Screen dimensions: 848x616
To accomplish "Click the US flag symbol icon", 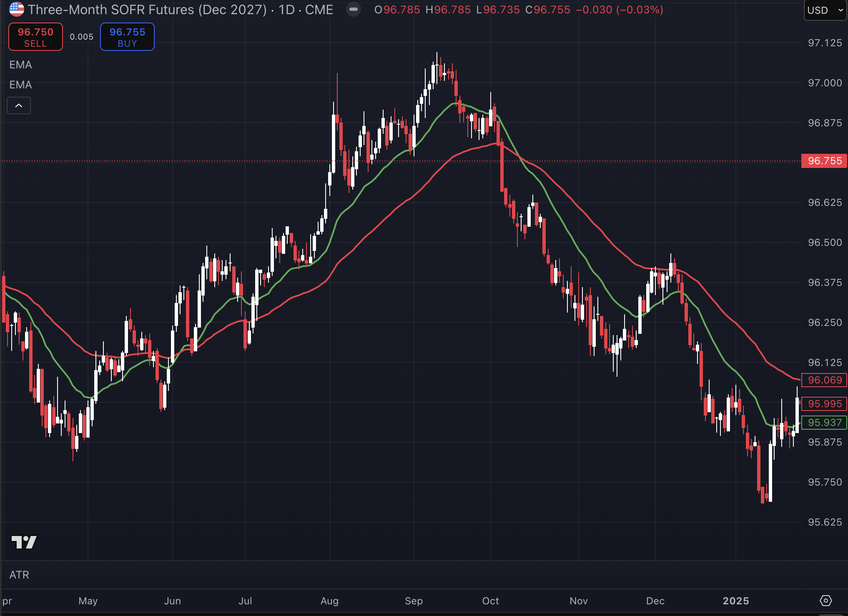I will [x=16, y=9].
